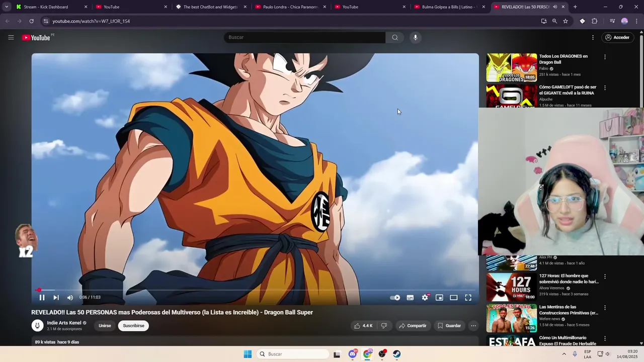Switch to the second YouTube tab
The height and width of the screenshot is (362, 644).
(370, 7)
